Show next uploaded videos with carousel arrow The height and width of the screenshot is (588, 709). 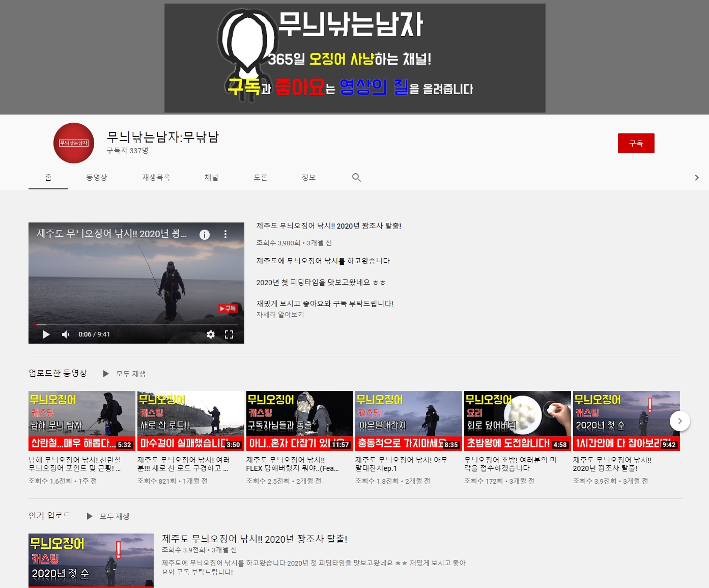(679, 421)
